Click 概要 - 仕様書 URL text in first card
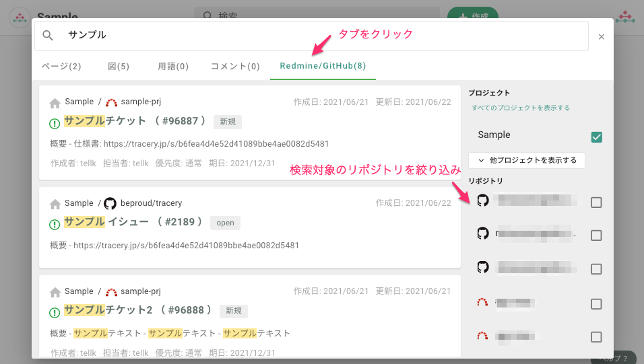The height and width of the screenshot is (364, 644). 189,143
